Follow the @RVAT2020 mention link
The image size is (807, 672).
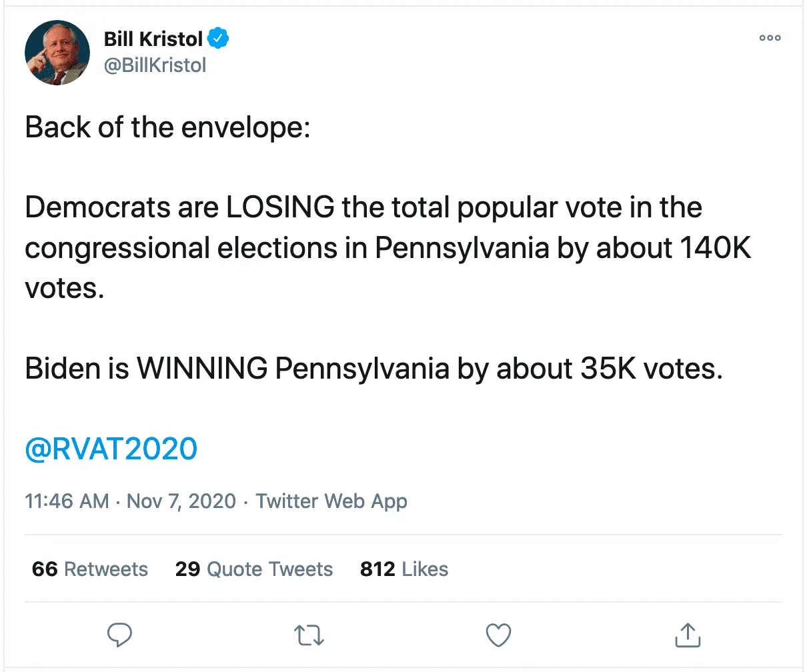[x=111, y=449]
